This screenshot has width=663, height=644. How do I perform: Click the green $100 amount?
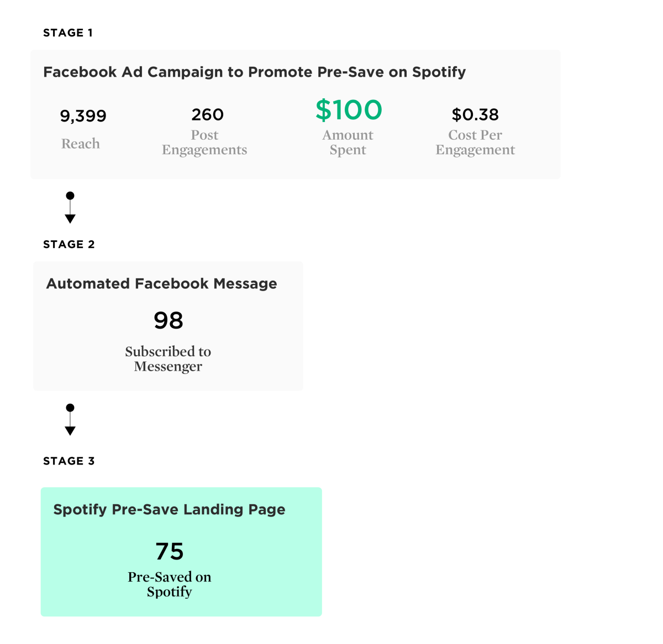click(x=349, y=110)
